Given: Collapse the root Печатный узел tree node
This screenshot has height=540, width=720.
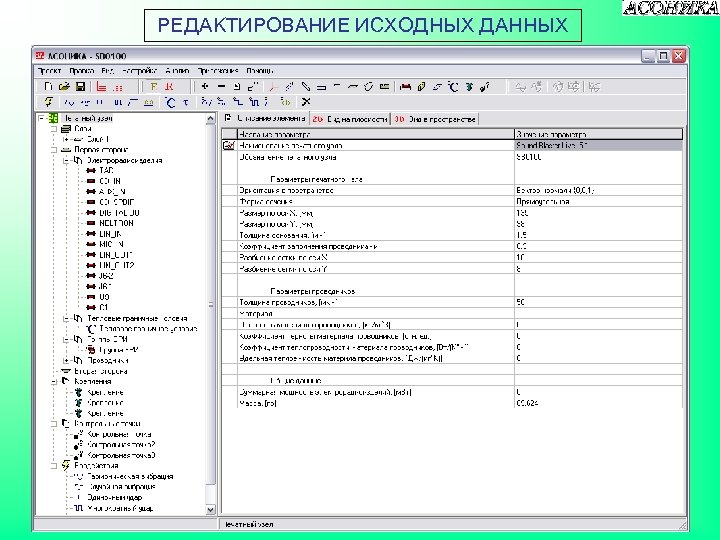Looking at the screenshot, I should pyautogui.click(x=41, y=118).
